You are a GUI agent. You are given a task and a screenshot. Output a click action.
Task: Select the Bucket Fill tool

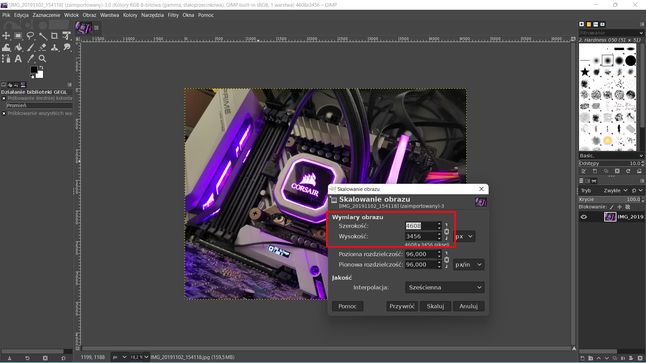18,47
